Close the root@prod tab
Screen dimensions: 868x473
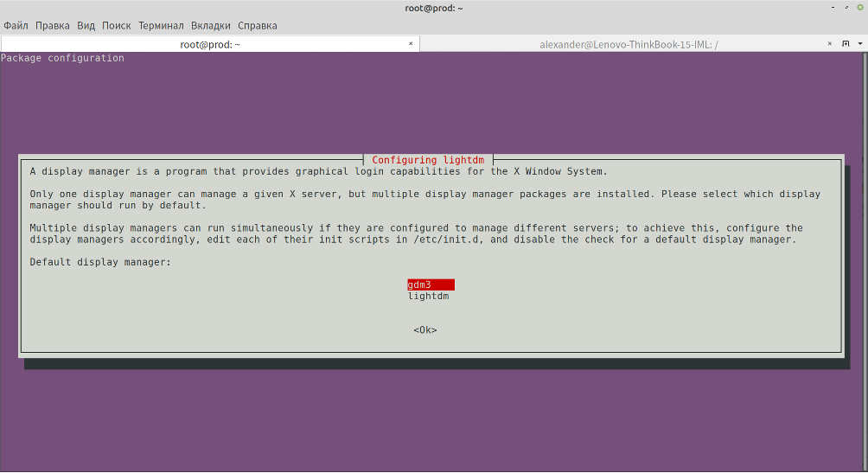[411, 44]
